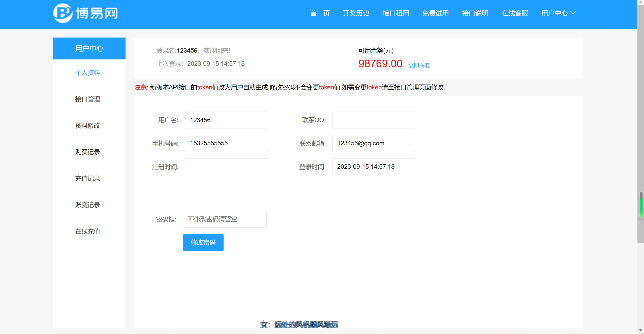
Task: Open 充值记录 sidebar entry
Action: pyautogui.click(x=87, y=179)
